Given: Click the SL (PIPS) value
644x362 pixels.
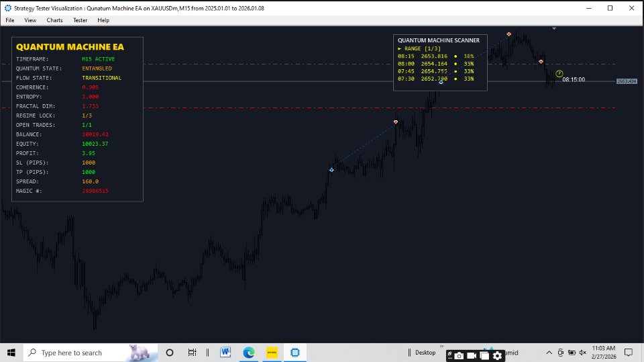Looking at the screenshot, I should [89, 163].
